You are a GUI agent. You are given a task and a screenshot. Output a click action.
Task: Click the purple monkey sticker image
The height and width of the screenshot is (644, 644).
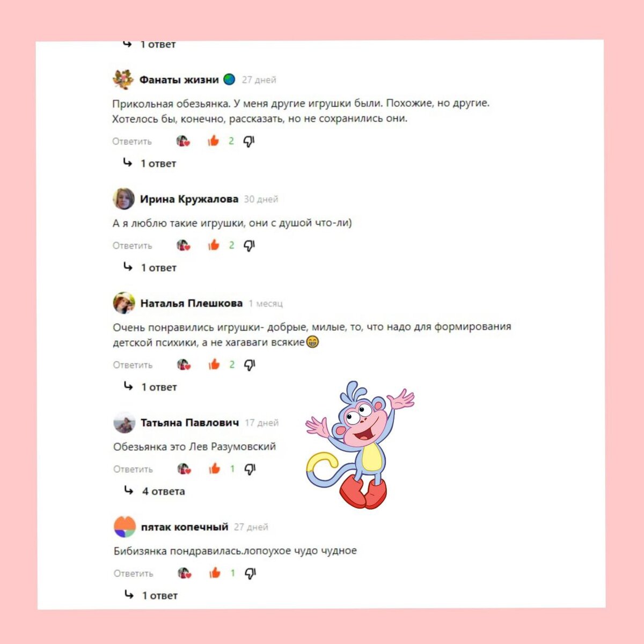point(360,445)
